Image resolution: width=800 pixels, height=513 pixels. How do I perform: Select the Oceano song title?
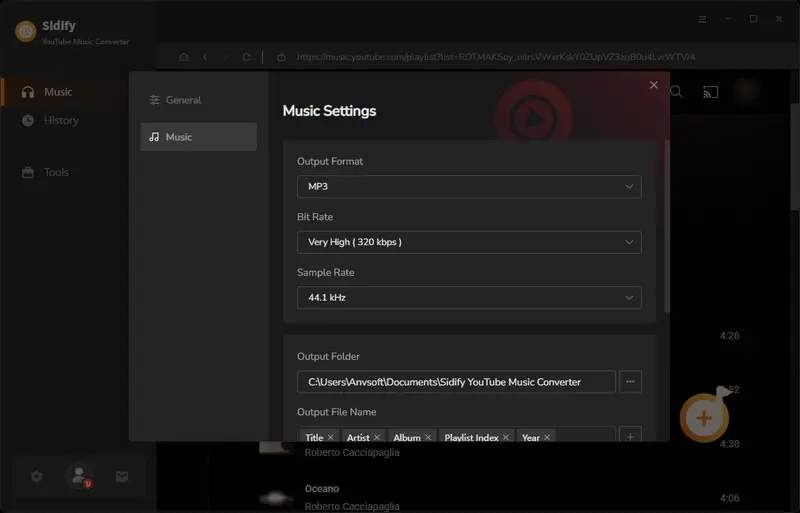322,488
